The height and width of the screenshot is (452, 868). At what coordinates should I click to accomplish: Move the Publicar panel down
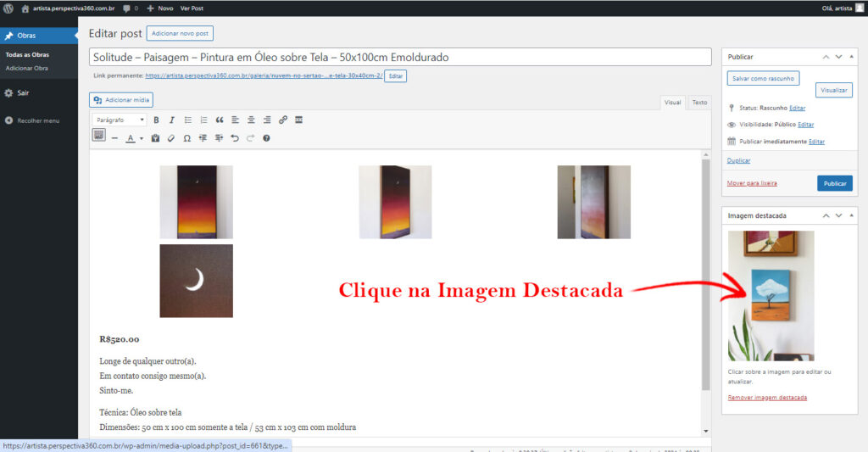coord(838,57)
